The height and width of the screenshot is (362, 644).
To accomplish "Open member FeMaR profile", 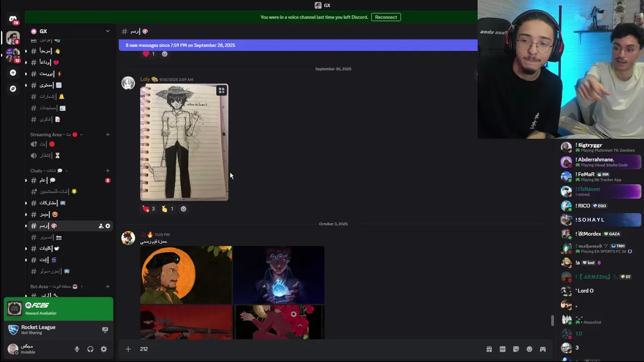I will pyautogui.click(x=601, y=176).
